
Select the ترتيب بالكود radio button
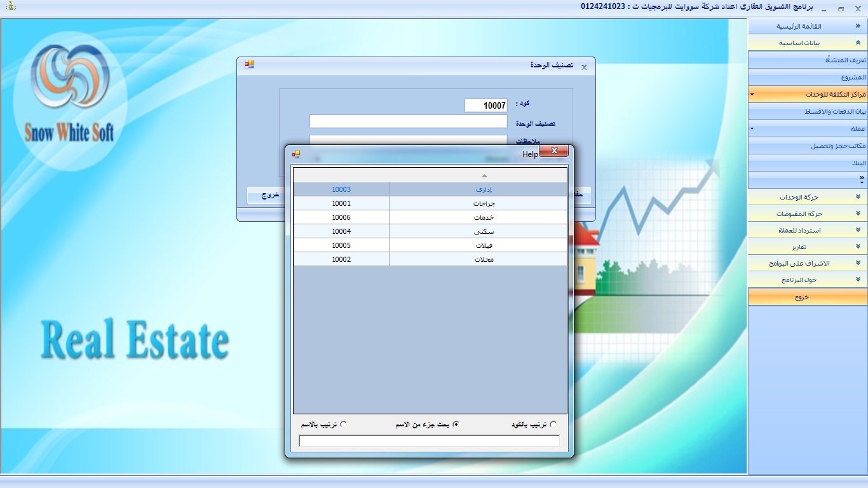coord(553,424)
